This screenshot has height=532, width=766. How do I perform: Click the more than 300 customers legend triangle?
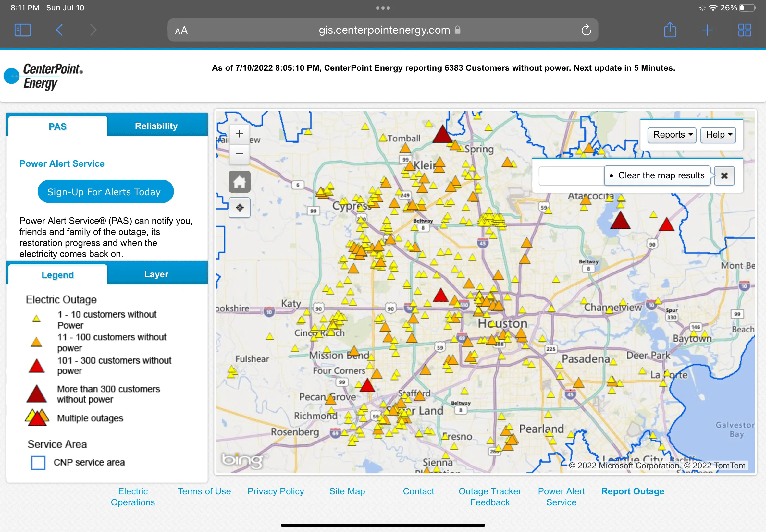point(36,394)
